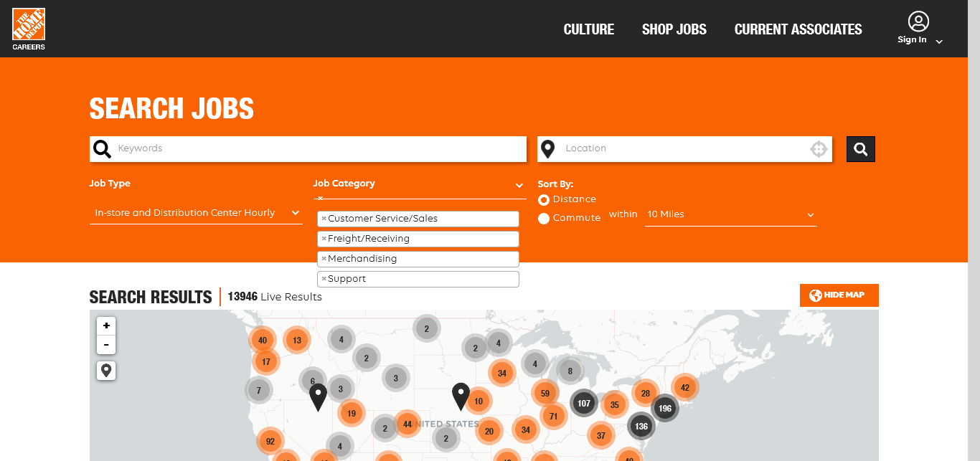
Task: Click the Hide Map button
Action: pyautogui.click(x=839, y=295)
